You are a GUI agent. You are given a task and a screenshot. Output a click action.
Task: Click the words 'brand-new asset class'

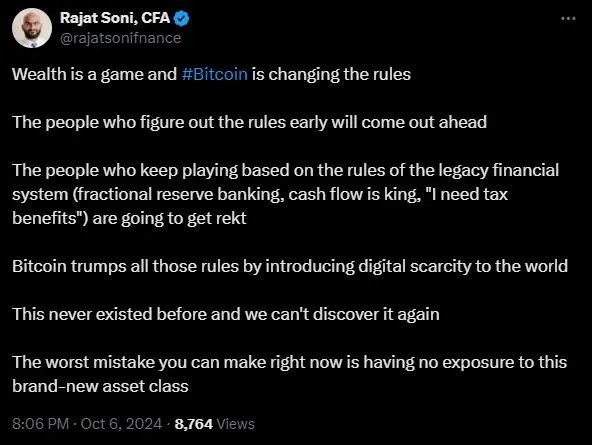pos(100,386)
